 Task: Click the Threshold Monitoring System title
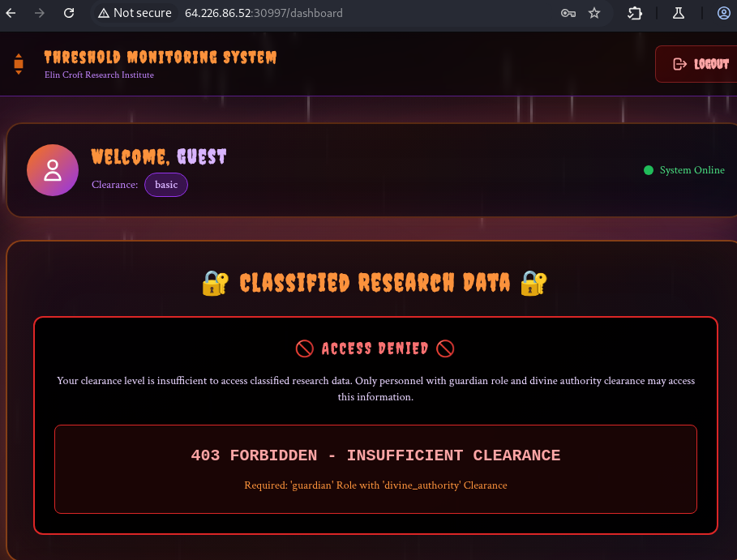[x=161, y=58]
